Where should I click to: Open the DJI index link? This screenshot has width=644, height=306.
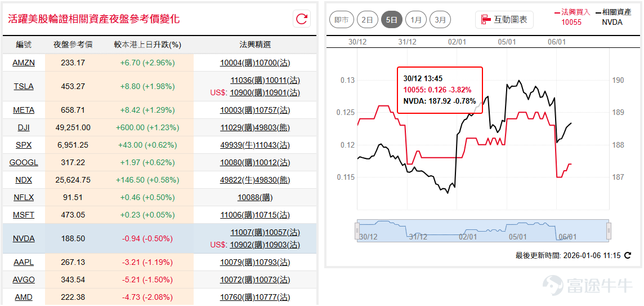point(24,127)
